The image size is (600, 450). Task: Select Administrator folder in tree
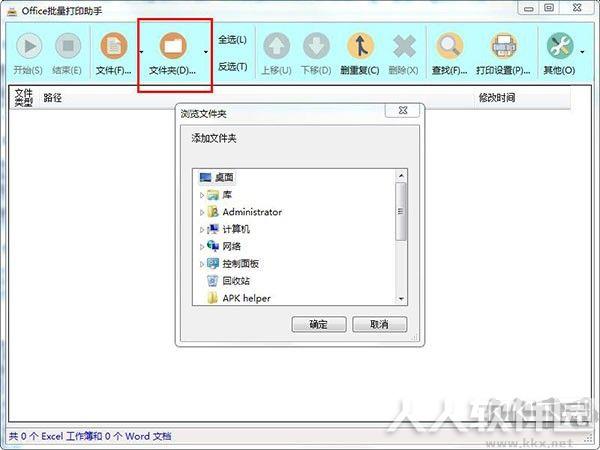pos(245,212)
